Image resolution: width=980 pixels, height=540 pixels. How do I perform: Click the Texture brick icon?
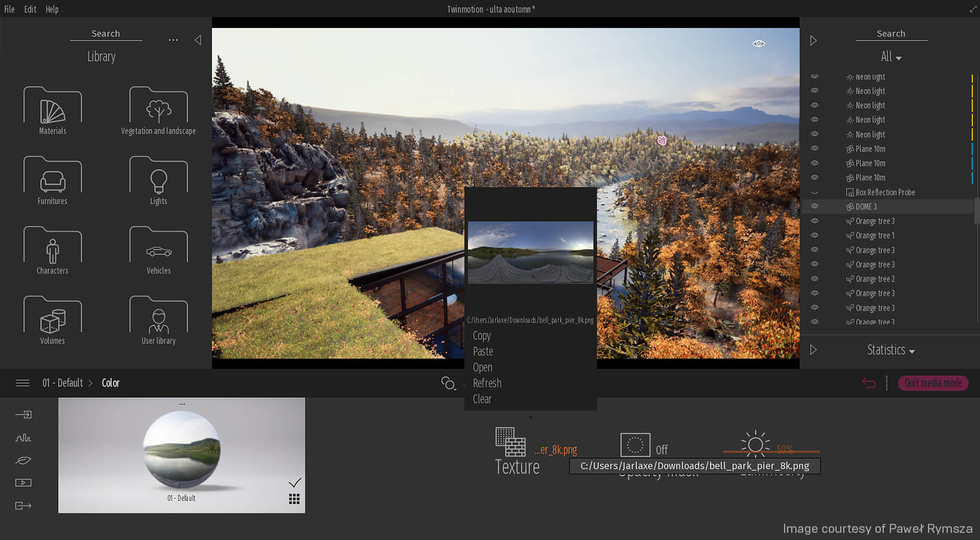[x=510, y=442]
